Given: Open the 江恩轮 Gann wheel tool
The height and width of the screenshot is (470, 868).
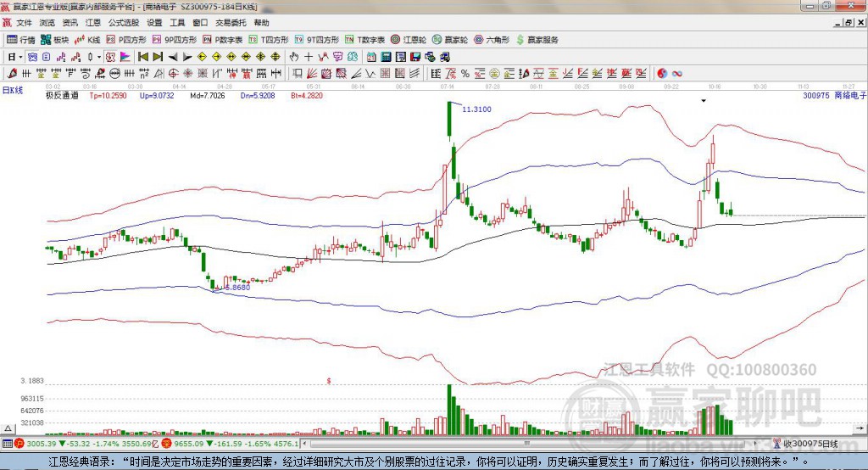Looking at the screenshot, I should 408,40.
